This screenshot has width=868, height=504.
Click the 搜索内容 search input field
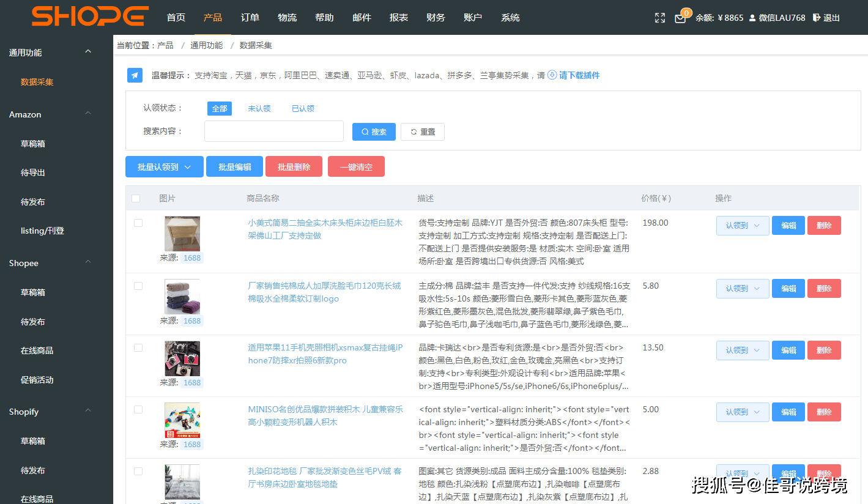pos(273,131)
